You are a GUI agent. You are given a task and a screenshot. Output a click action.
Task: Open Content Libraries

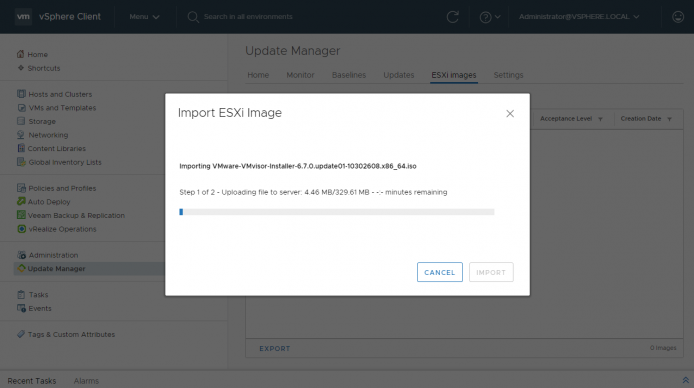(57, 149)
